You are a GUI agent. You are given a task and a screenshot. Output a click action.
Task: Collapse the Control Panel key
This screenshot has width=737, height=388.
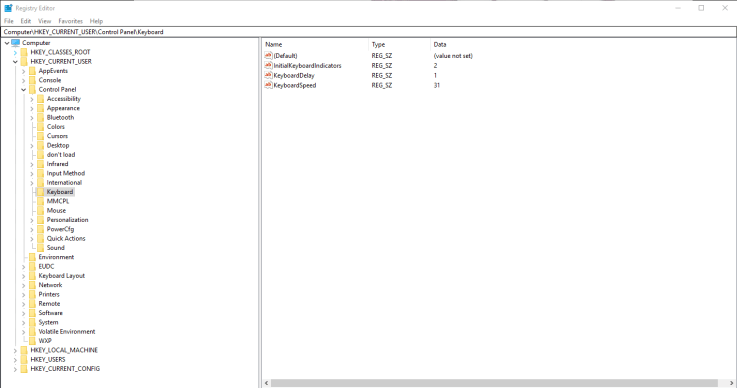tap(24, 89)
